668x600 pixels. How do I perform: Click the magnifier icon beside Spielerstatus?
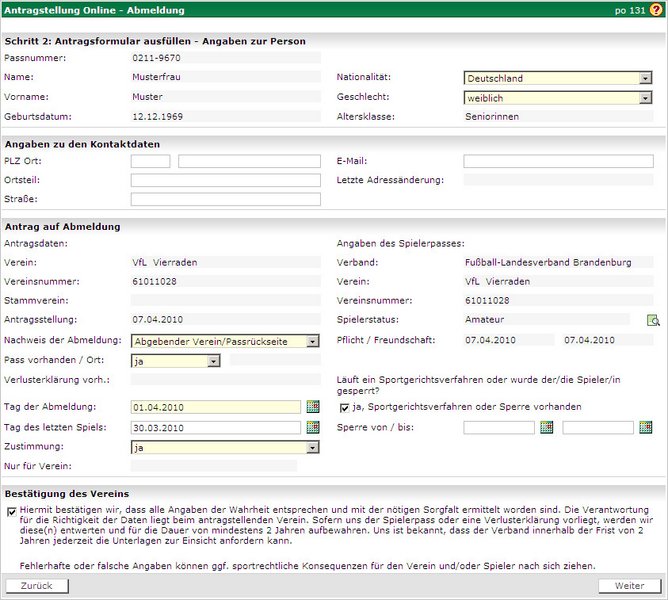click(x=654, y=320)
